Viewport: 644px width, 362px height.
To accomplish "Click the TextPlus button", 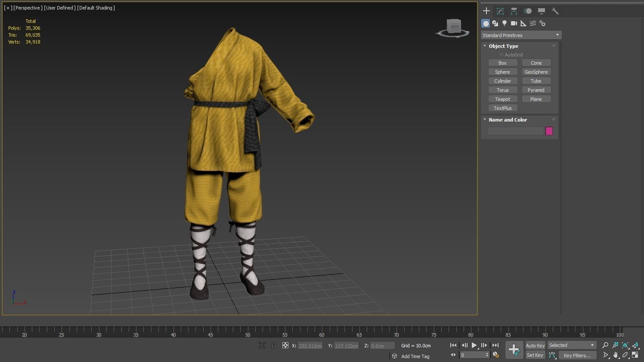I will (x=503, y=108).
